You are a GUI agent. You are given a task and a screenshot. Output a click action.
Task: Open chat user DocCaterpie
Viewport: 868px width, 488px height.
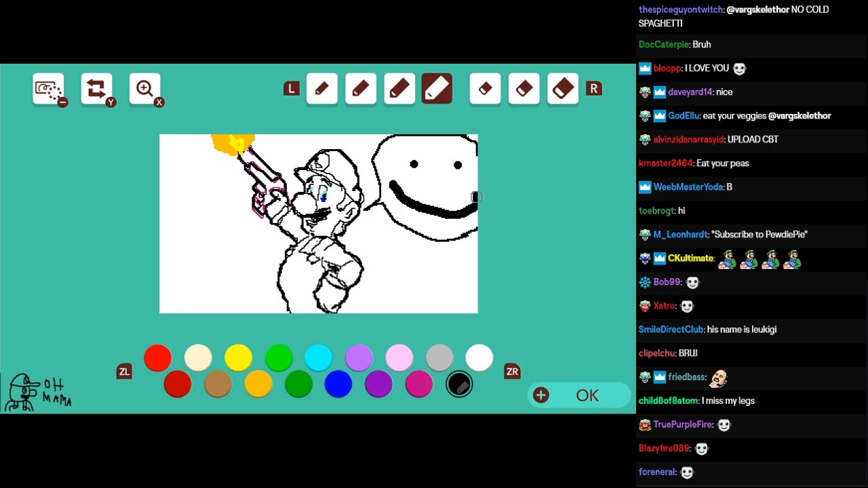(x=664, y=44)
